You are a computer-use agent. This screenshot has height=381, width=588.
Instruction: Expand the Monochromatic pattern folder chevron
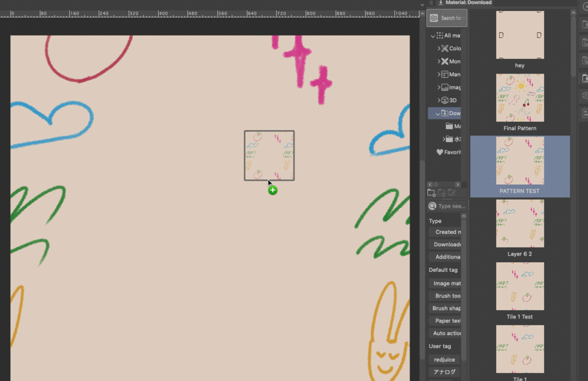[439, 61]
